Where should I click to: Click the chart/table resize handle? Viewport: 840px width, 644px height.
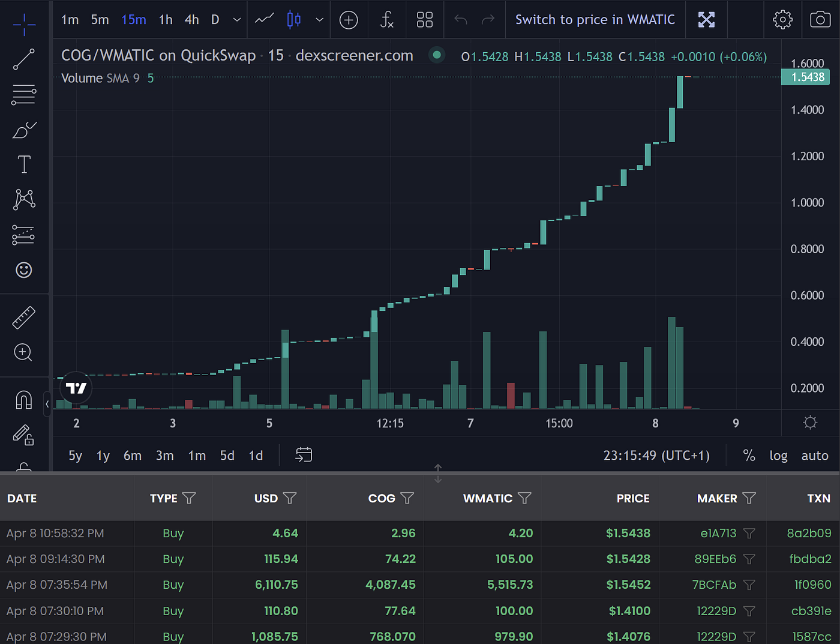(x=438, y=473)
